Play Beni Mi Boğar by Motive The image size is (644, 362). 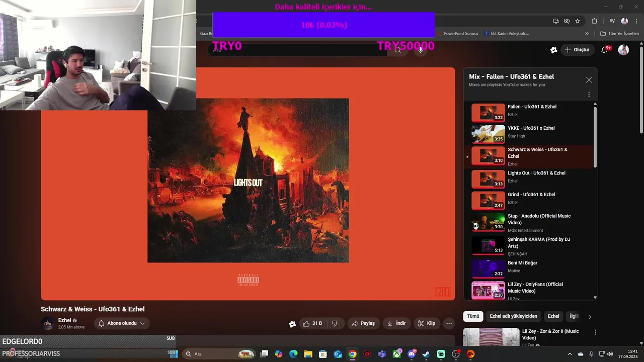(529, 268)
